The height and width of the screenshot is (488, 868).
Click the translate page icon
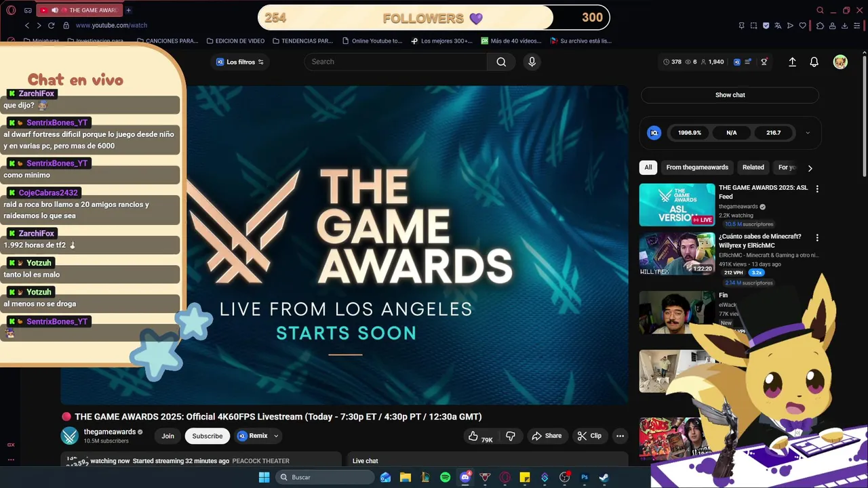click(x=778, y=26)
